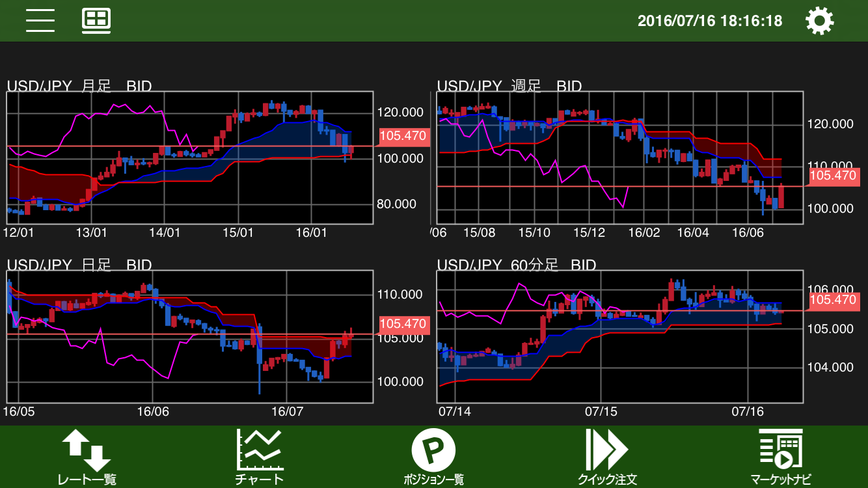The width and height of the screenshot is (868, 488).
Task: Select the USD/JPY monthly (月足) chart
Action: pyautogui.click(x=189, y=158)
